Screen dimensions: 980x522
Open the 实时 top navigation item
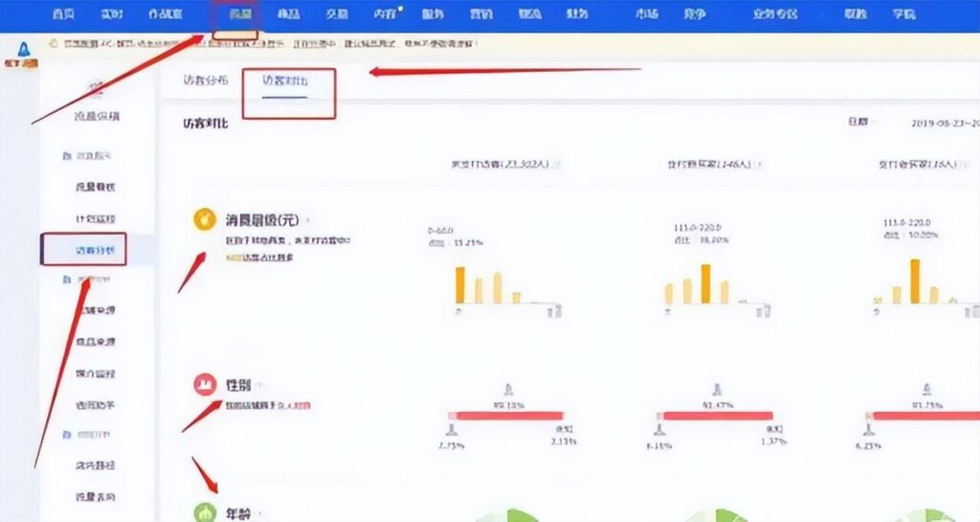tap(112, 13)
